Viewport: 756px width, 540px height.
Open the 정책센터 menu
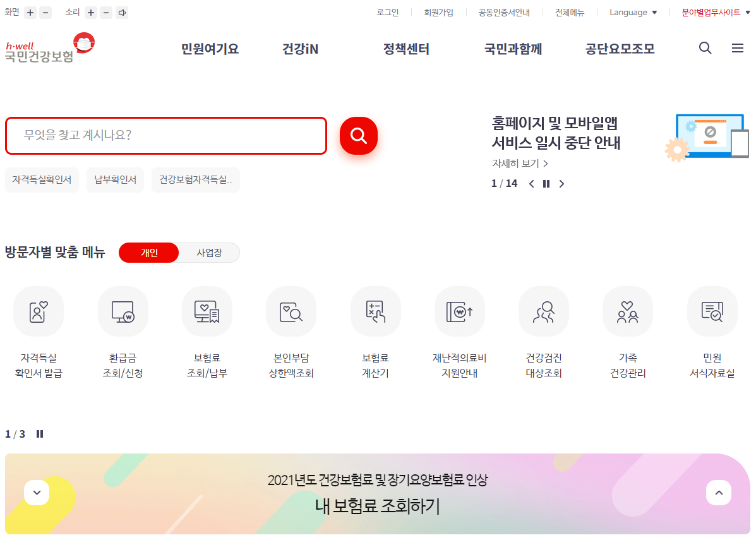(406, 49)
